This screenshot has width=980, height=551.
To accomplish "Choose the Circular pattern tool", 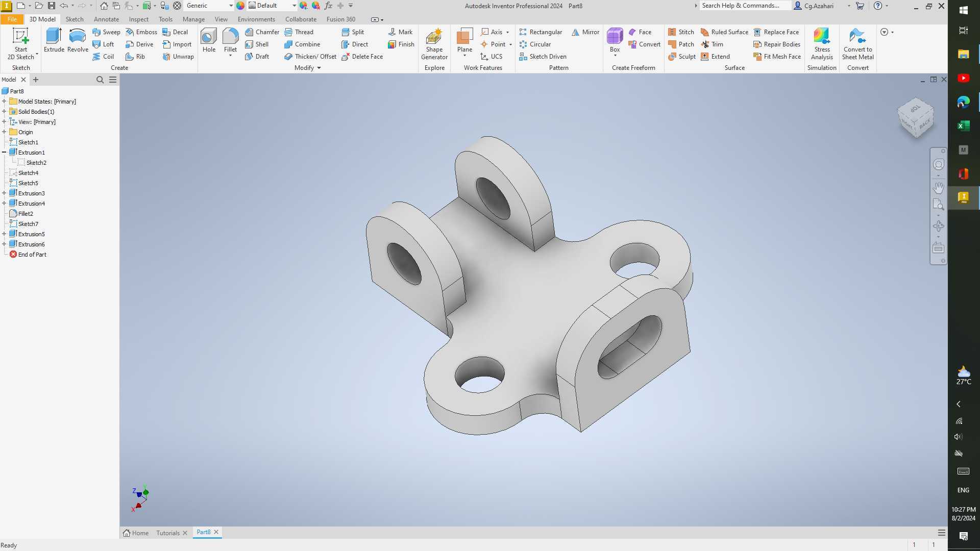I will (535, 44).
